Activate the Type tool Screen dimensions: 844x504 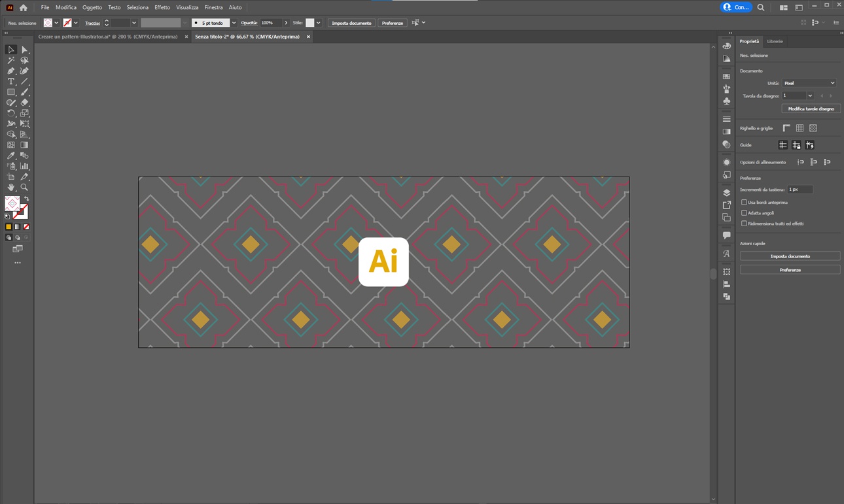pyautogui.click(x=10, y=82)
